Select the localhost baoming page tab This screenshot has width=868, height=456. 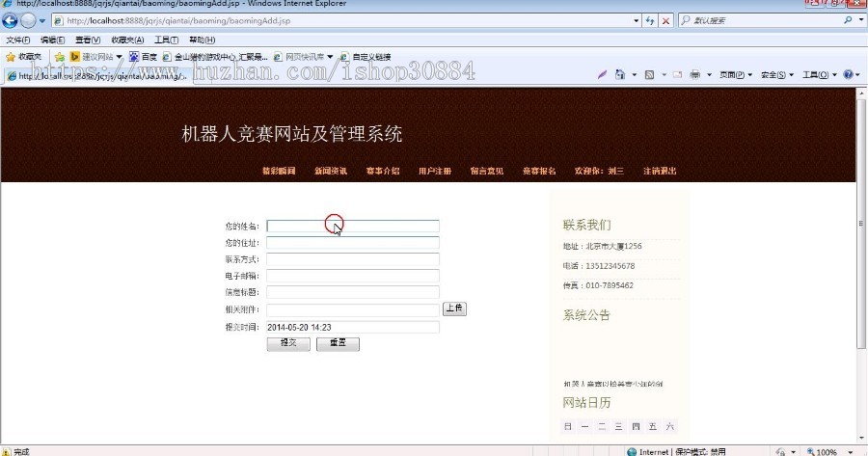pos(96,76)
